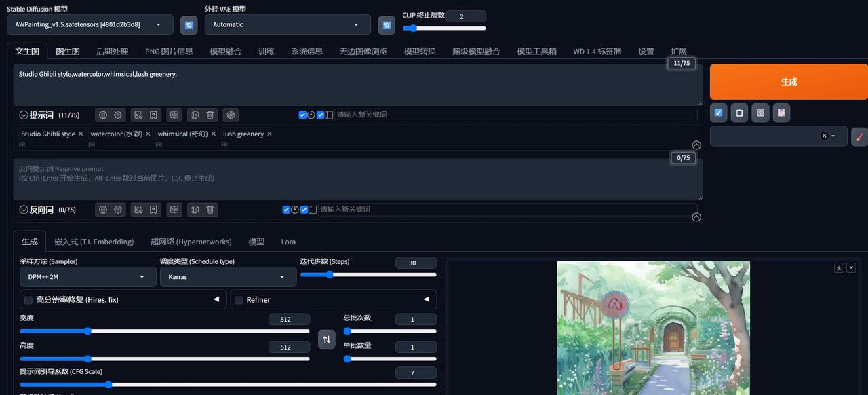Enable the 高分辨率修复 (Hires. fix) checkbox
The image size is (868, 395).
coord(27,299)
